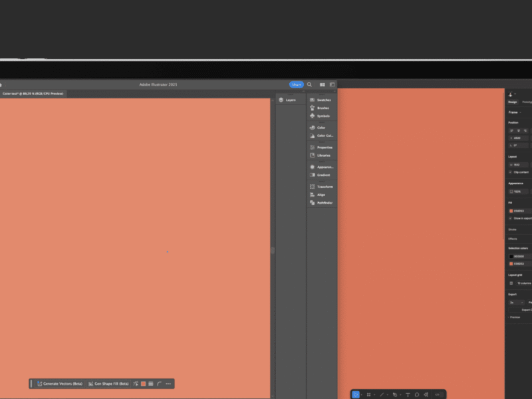The height and width of the screenshot is (399, 532).
Task: Select the Comment tool in Figma toolbar
Action: click(x=417, y=394)
